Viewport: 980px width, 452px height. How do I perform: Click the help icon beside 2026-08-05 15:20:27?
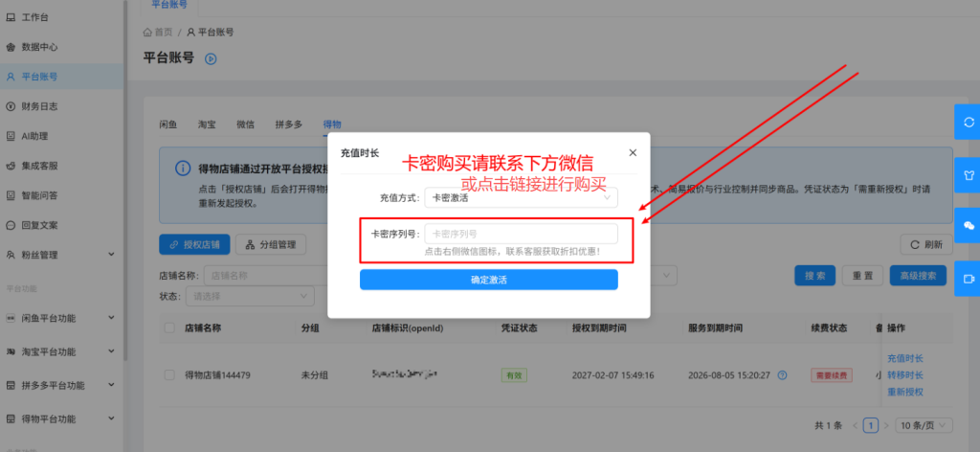coord(782,375)
